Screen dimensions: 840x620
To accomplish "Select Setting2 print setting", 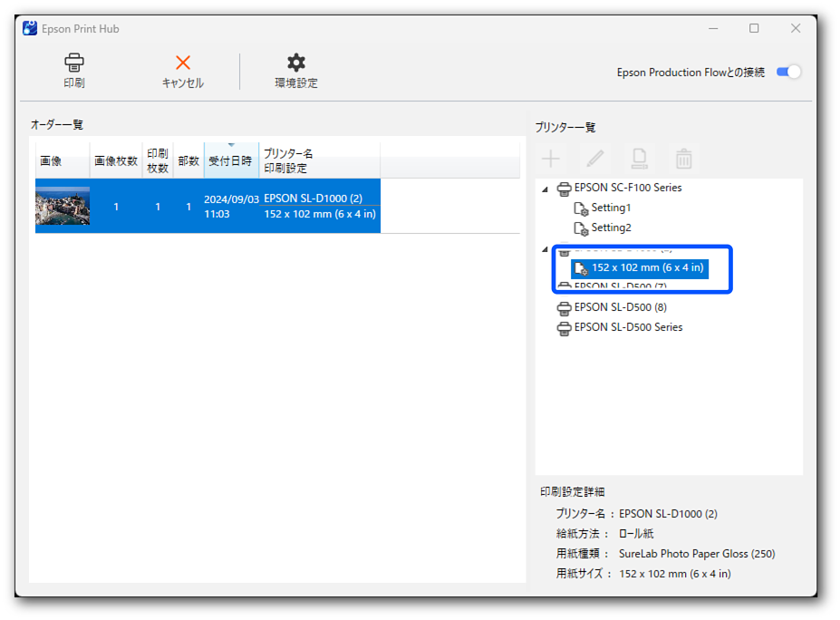I will pos(611,228).
